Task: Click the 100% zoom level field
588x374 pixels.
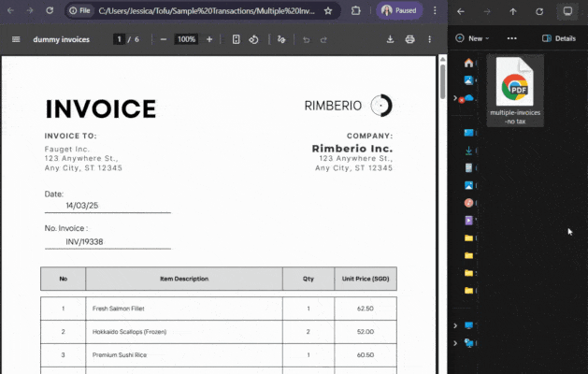Action: tap(186, 39)
